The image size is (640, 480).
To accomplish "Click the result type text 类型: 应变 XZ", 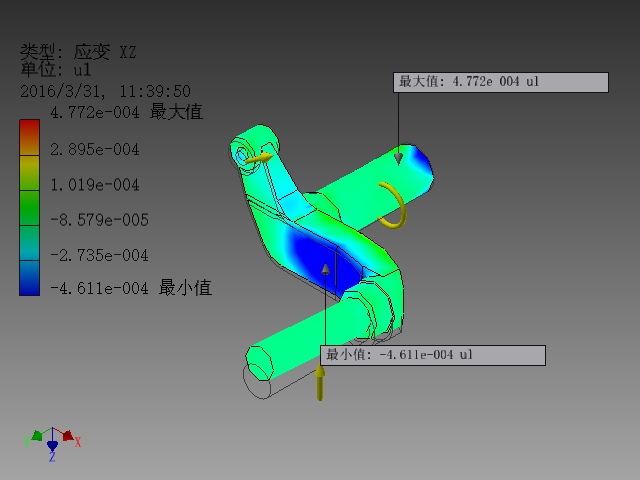I will [x=78, y=52].
